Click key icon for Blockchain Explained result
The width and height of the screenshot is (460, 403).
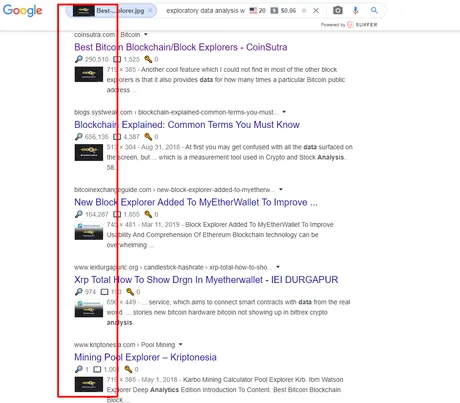click(148, 137)
